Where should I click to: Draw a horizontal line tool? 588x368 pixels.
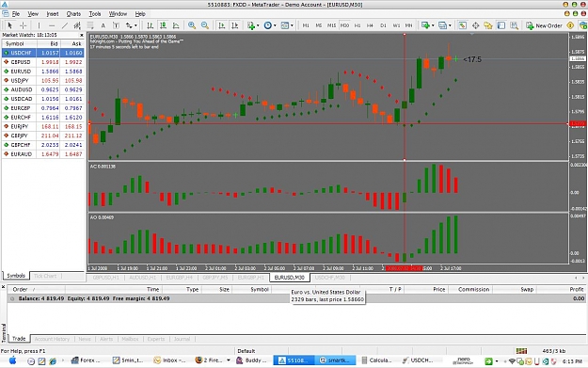point(52,25)
